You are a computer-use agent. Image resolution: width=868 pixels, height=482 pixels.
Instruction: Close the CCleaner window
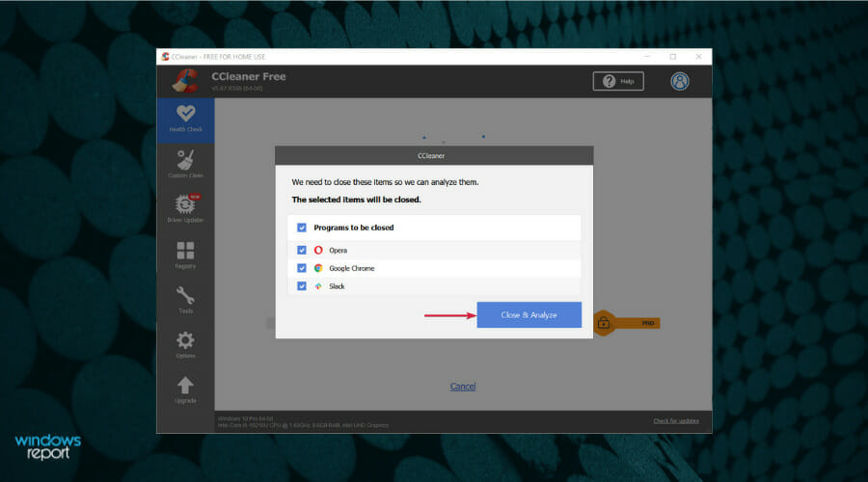tap(698, 57)
